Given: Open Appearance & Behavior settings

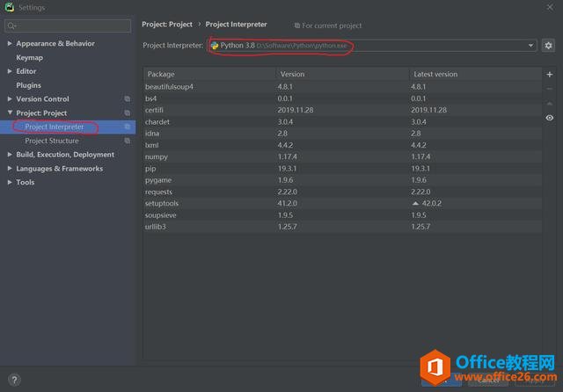Looking at the screenshot, I should point(55,43).
